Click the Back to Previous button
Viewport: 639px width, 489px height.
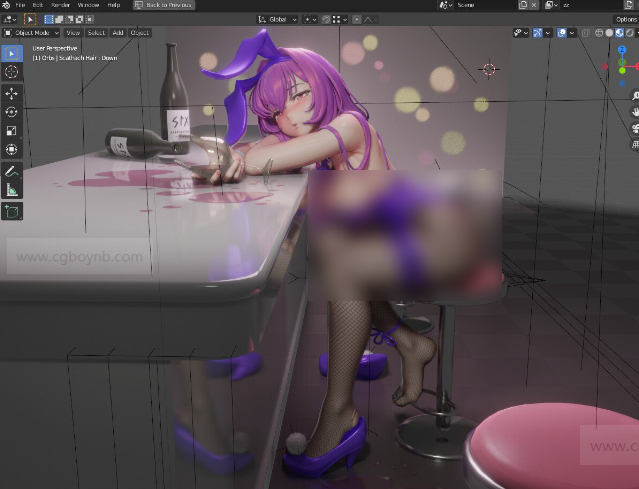click(164, 5)
